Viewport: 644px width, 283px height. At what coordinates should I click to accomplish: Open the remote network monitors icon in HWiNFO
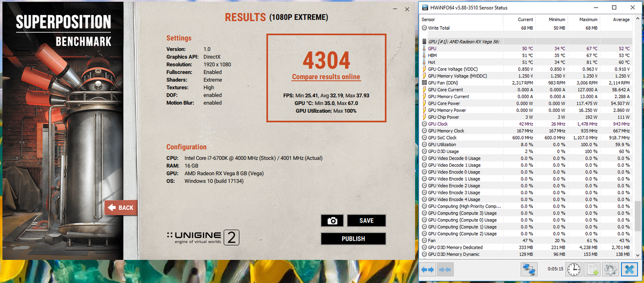pyautogui.click(x=529, y=270)
